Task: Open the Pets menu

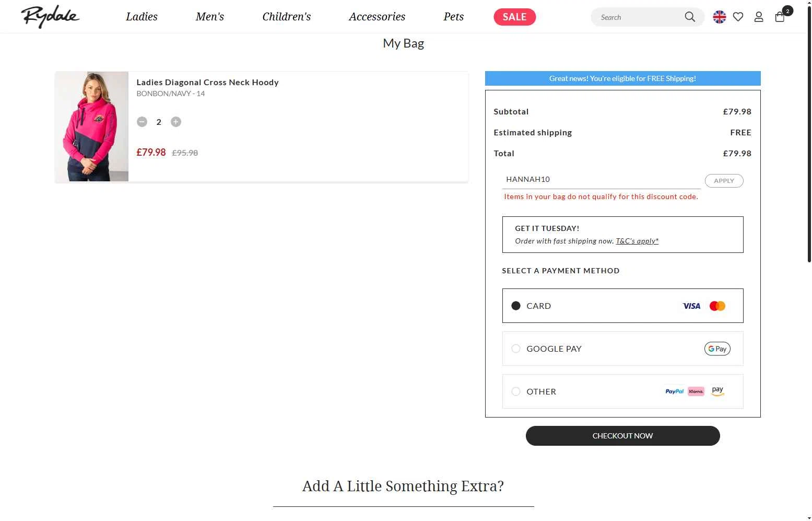Action: [454, 17]
